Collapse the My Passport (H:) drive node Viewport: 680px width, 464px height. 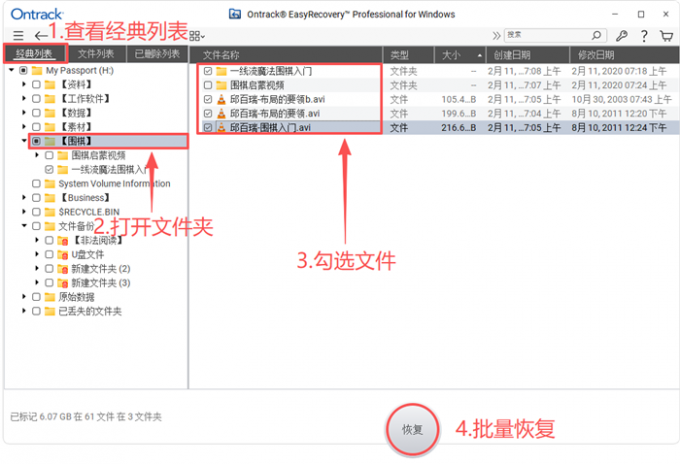12,70
